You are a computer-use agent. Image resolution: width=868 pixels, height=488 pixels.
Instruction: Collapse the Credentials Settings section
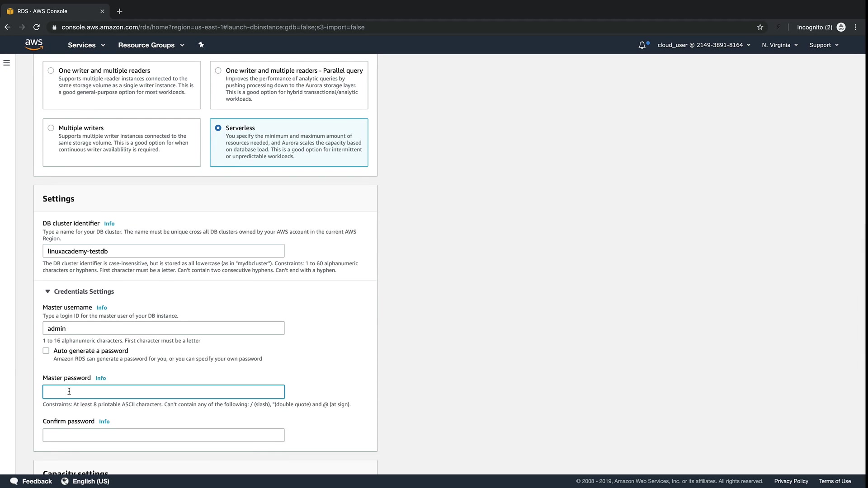(x=47, y=291)
